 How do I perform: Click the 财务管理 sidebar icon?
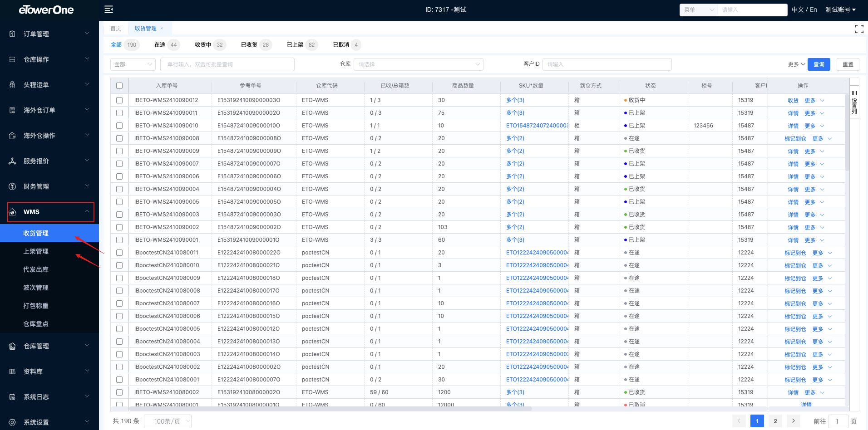[x=13, y=186]
